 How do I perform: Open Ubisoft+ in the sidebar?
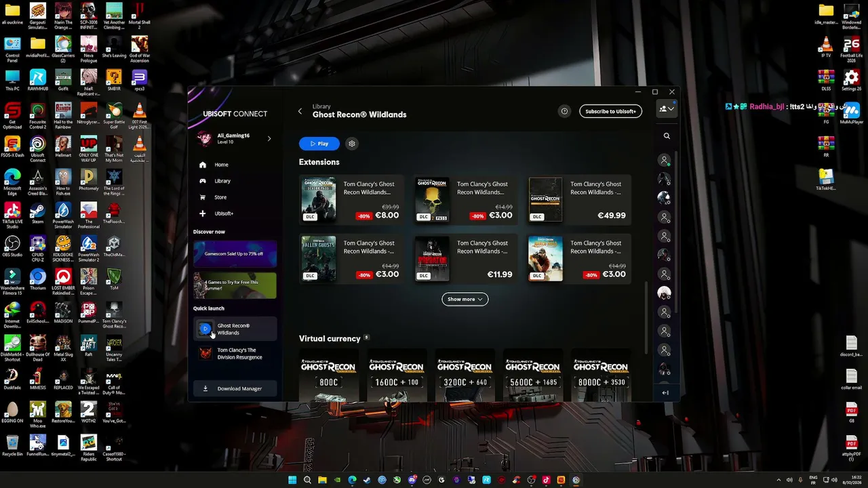coord(223,213)
